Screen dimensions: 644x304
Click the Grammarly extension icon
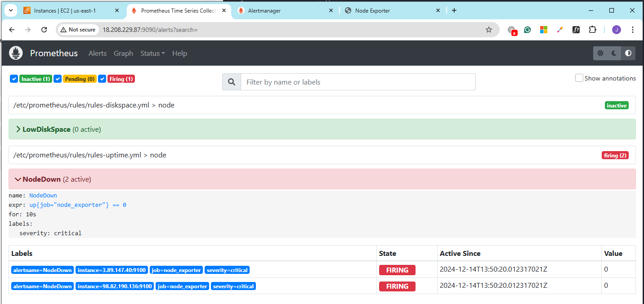[528, 30]
